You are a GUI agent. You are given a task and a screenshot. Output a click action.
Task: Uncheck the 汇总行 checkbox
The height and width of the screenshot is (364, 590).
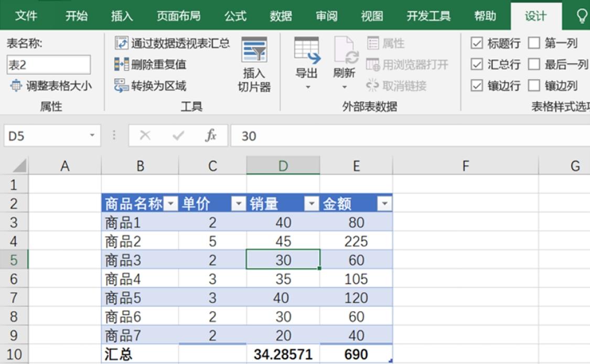pyautogui.click(x=477, y=65)
